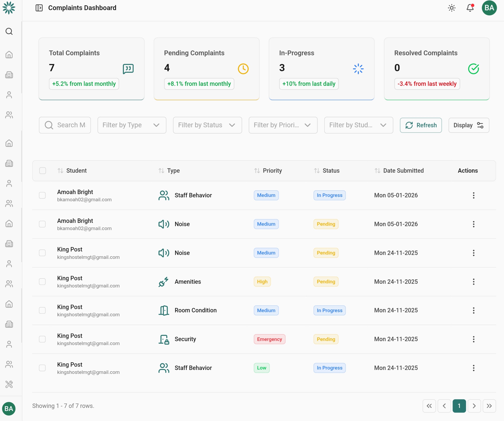
Task: Check the Staff Behavior row of Amoah Bright
Action: point(42,195)
